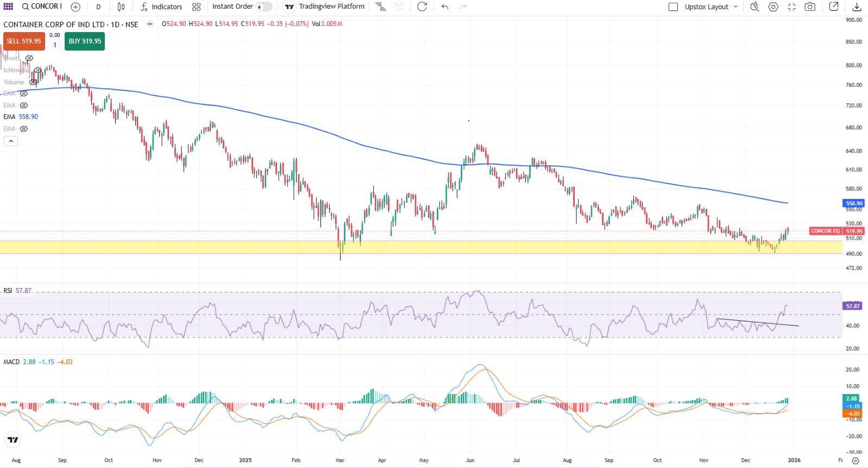Enter fullscreen mode
This screenshot has height=468, width=868.
[791, 7]
